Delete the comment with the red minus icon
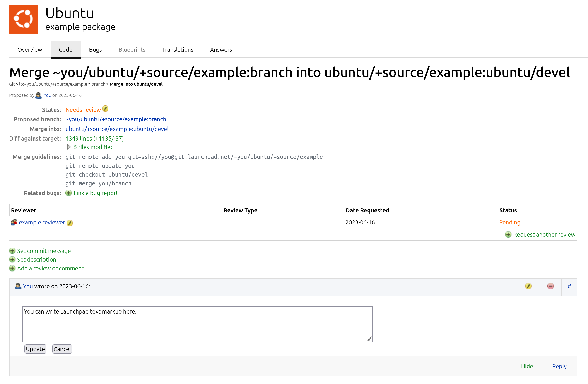The height and width of the screenshot is (384, 588). (550, 286)
